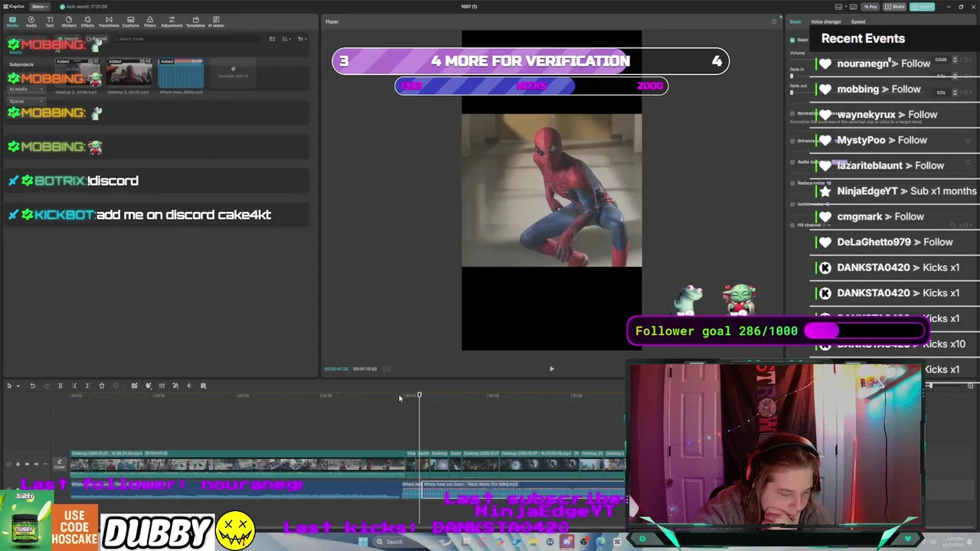Toggle media grid view icon
The image size is (980, 551).
[x=272, y=39]
